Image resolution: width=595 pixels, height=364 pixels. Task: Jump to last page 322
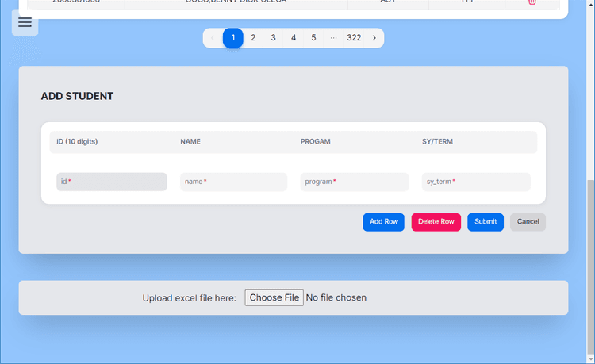(x=354, y=38)
